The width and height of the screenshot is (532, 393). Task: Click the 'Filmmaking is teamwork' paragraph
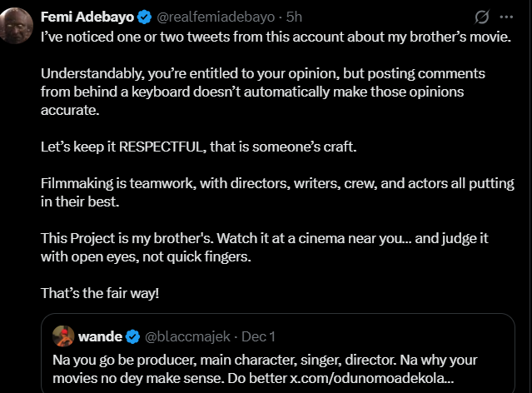pos(276,192)
